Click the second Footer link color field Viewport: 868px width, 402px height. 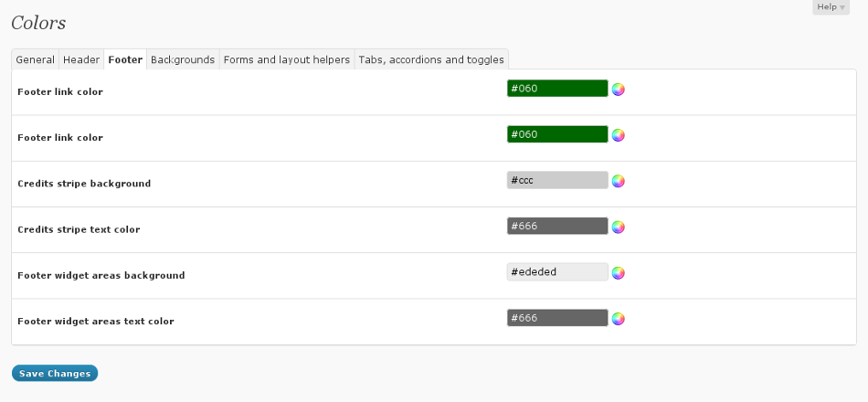557,134
